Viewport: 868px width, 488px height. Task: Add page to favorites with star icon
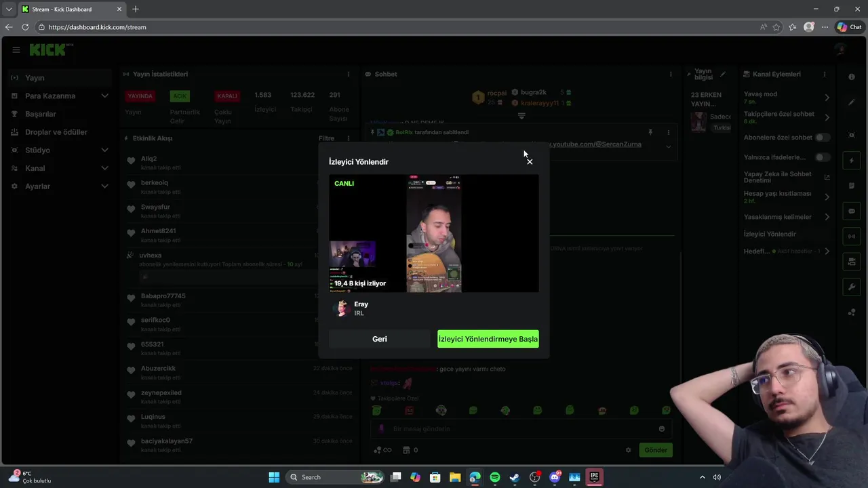[776, 27]
